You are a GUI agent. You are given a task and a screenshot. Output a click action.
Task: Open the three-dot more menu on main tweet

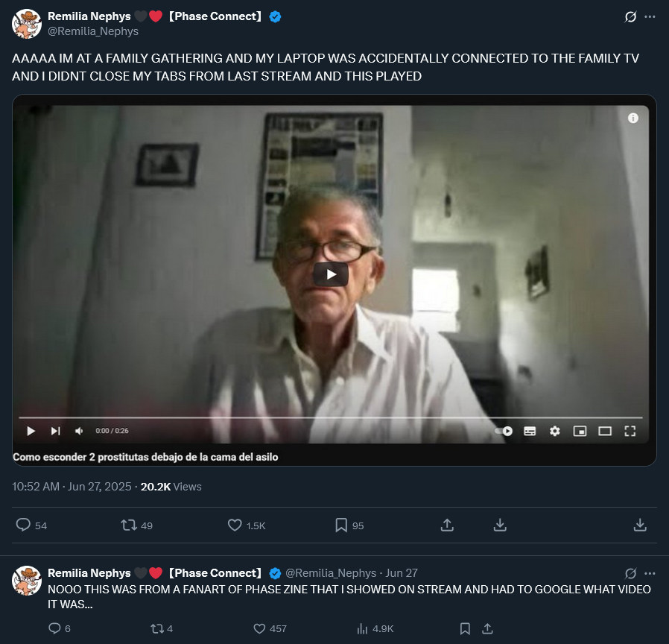650,16
